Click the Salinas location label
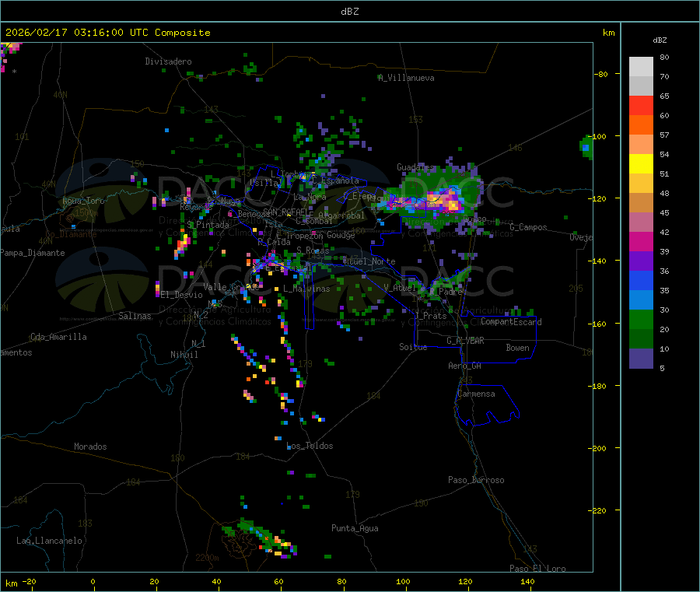 point(135,316)
